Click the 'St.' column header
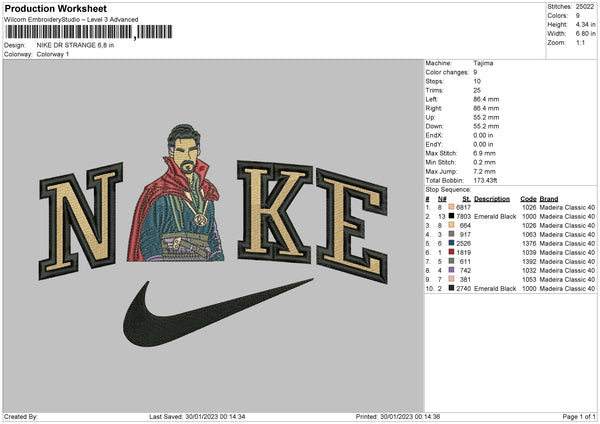The width and height of the screenshot is (600, 424). click(x=466, y=199)
